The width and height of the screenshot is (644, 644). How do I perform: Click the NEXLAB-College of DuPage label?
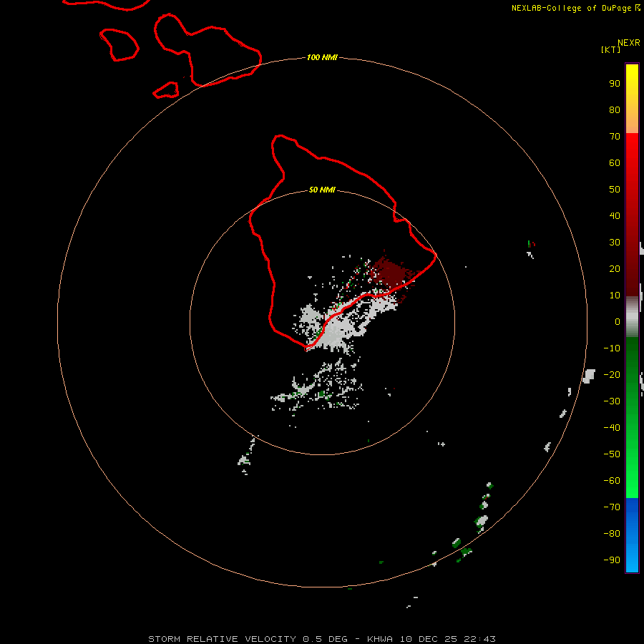(571, 8)
